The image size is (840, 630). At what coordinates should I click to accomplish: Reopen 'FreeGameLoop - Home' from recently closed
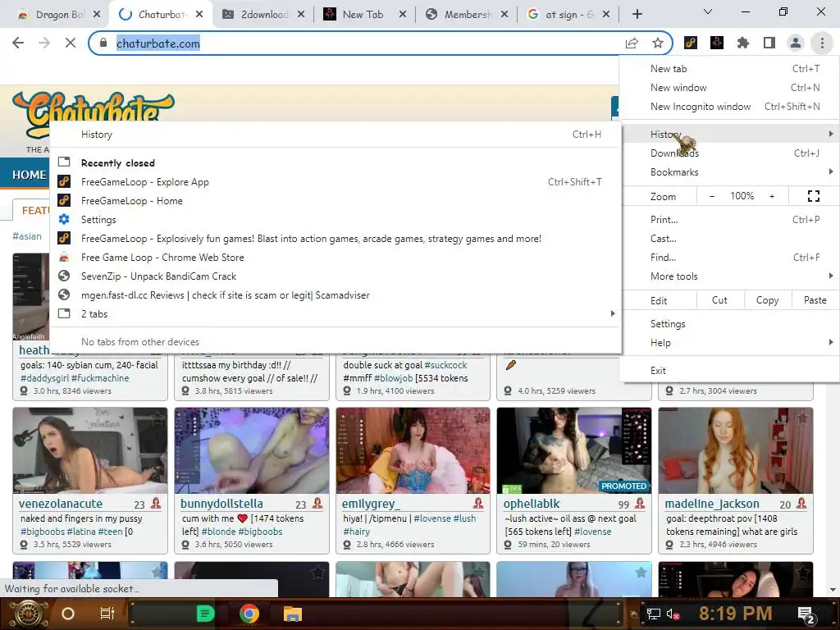coord(336,201)
